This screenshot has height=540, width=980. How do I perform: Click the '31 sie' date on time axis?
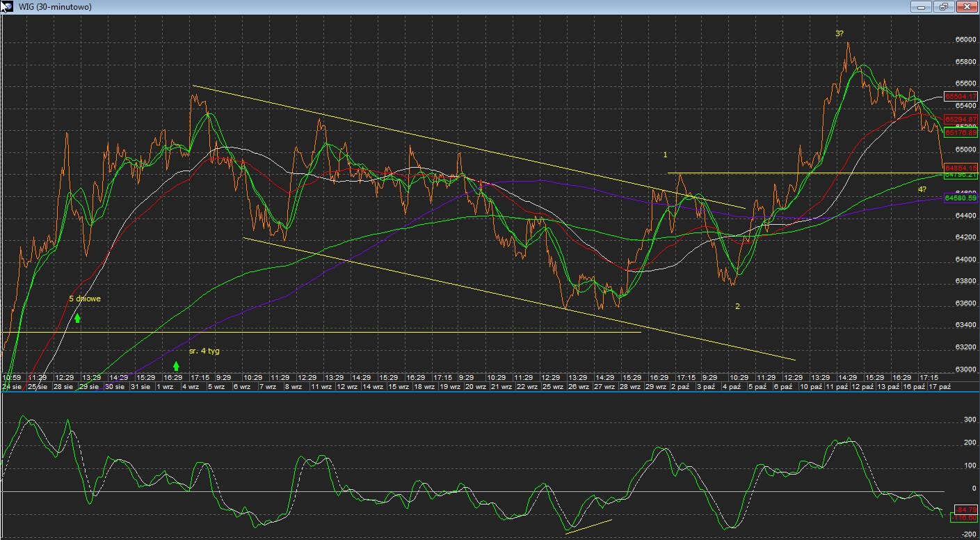pos(139,386)
